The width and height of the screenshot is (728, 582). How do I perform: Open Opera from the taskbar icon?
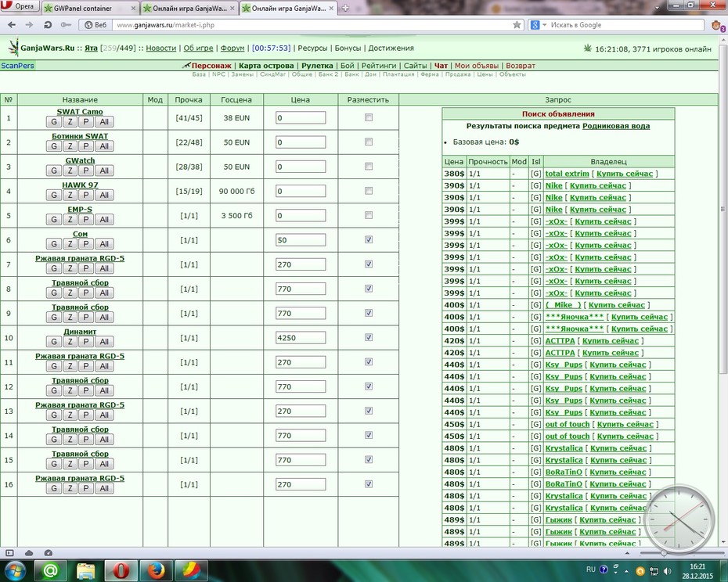point(121,570)
